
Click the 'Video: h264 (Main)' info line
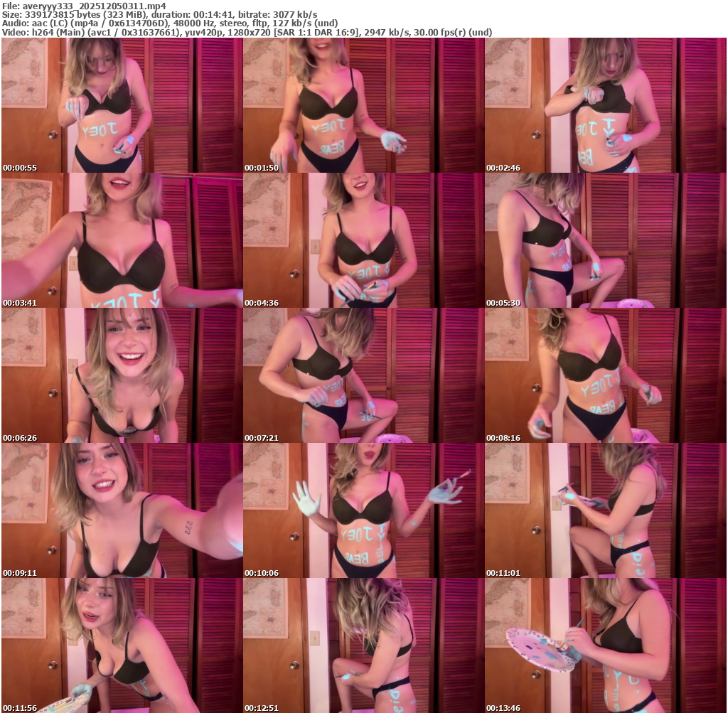pyautogui.click(x=247, y=32)
